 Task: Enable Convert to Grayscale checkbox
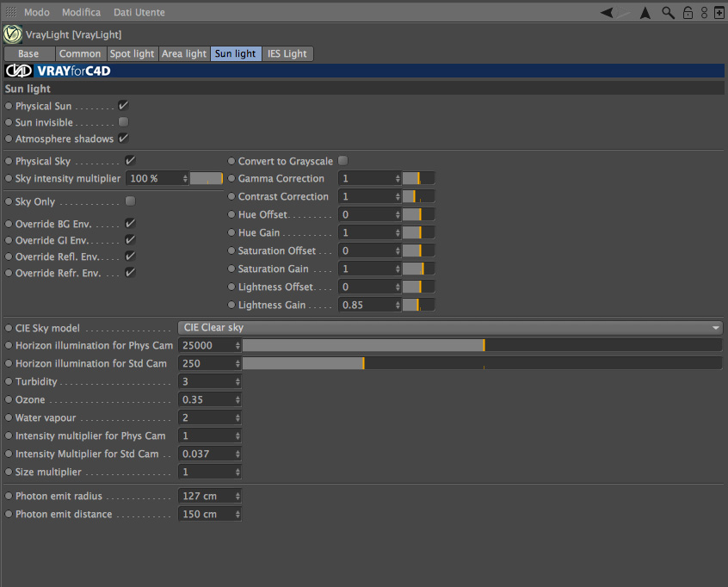click(x=342, y=161)
